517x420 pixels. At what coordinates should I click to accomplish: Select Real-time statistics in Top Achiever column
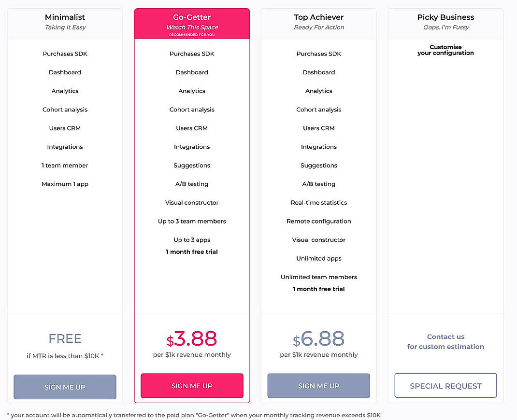[318, 203]
